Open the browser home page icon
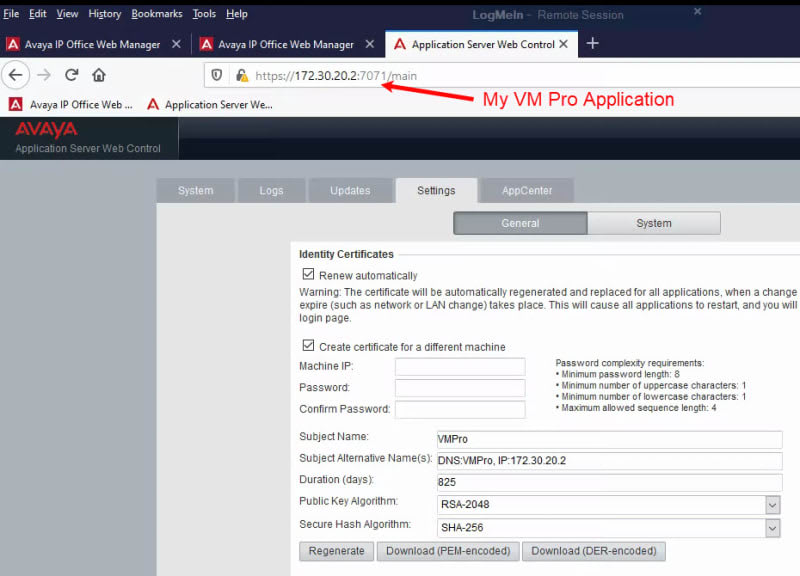Screen dimensions: 800x576 point(99,75)
